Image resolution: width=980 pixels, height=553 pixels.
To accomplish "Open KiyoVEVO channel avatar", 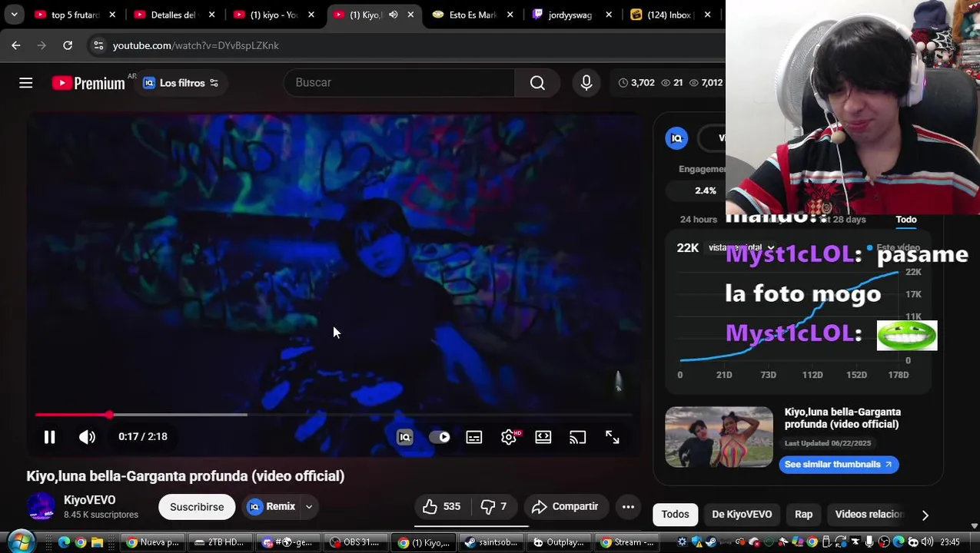I will (x=42, y=507).
